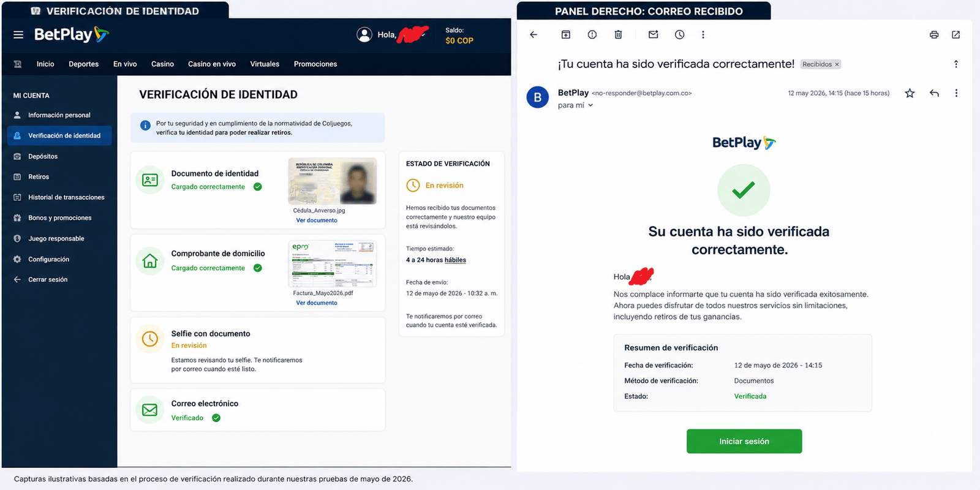980x490 pixels.
Task: Click the clock icon for Selfie con documento
Action: pyautogui.click(x=150, y=339)
